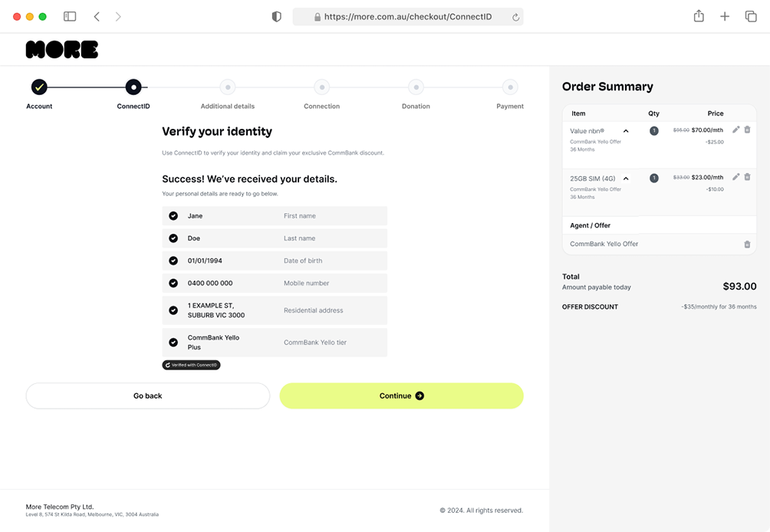Screen dimensions: 770x532
Task: Click the checkmark beside date of birth
Action: tap(173, 261)
